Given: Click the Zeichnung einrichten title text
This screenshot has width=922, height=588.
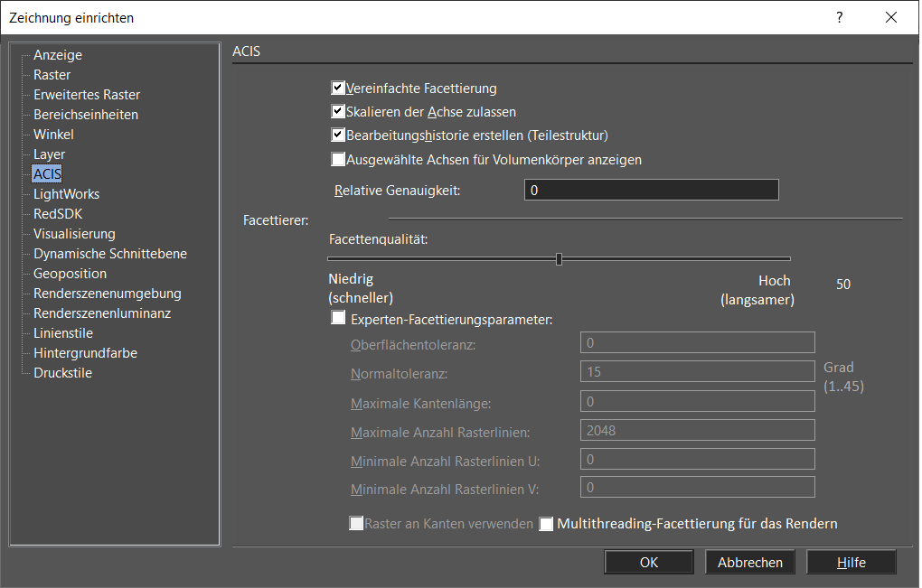Looking at the screenshot, I should [71, 18].
